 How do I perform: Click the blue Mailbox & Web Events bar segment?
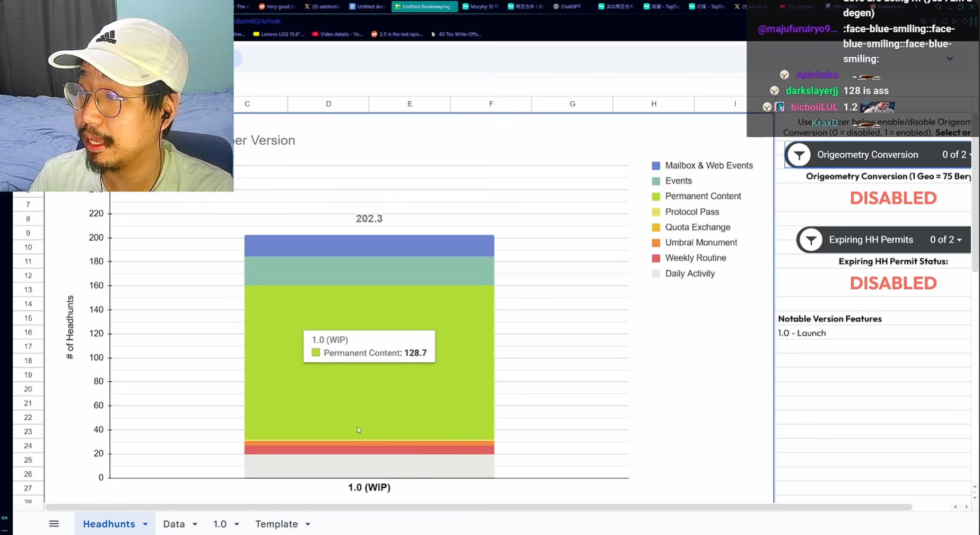[369, 246]
